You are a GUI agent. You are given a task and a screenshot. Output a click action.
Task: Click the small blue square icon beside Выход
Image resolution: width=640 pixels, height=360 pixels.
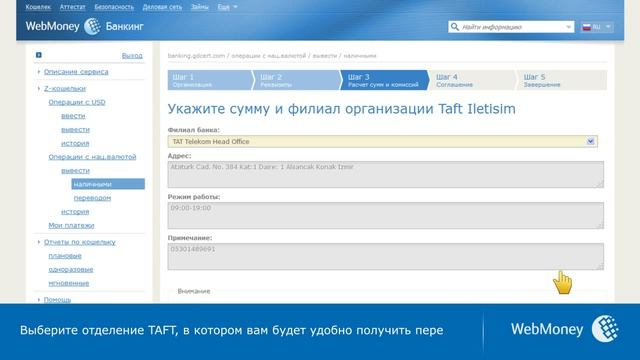[x=39, y=55]
